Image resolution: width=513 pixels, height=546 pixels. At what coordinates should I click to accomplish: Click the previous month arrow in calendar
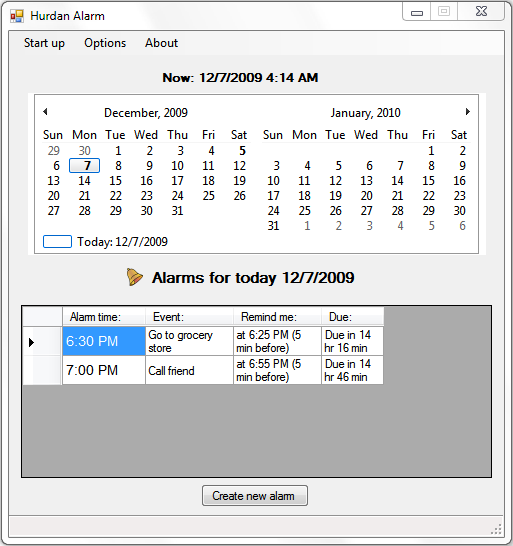45,112
